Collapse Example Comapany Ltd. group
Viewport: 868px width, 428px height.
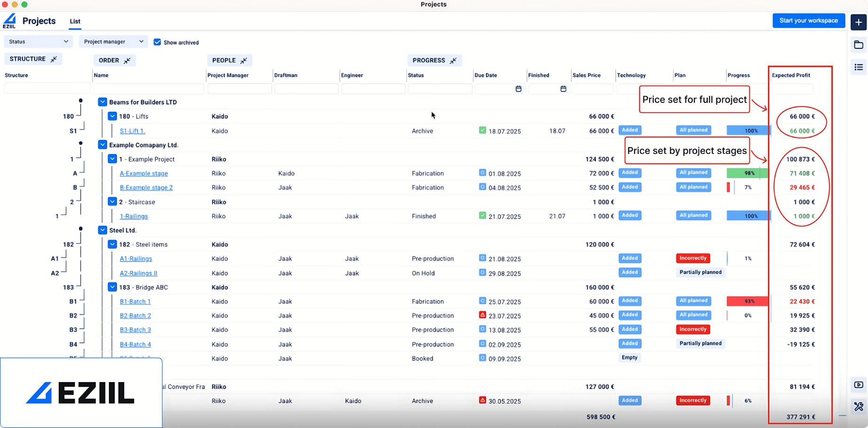coord(102,145)
